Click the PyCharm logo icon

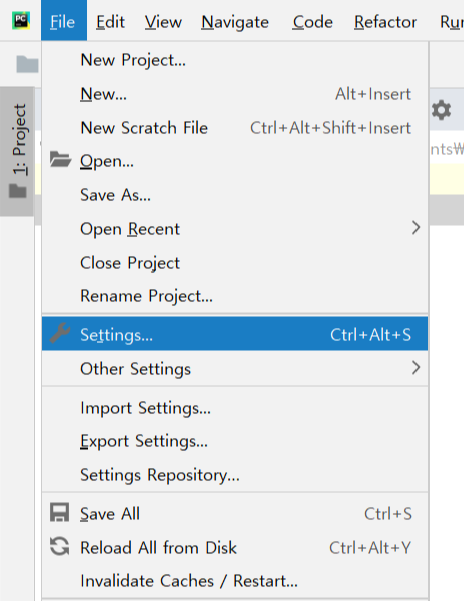[21, 21]
